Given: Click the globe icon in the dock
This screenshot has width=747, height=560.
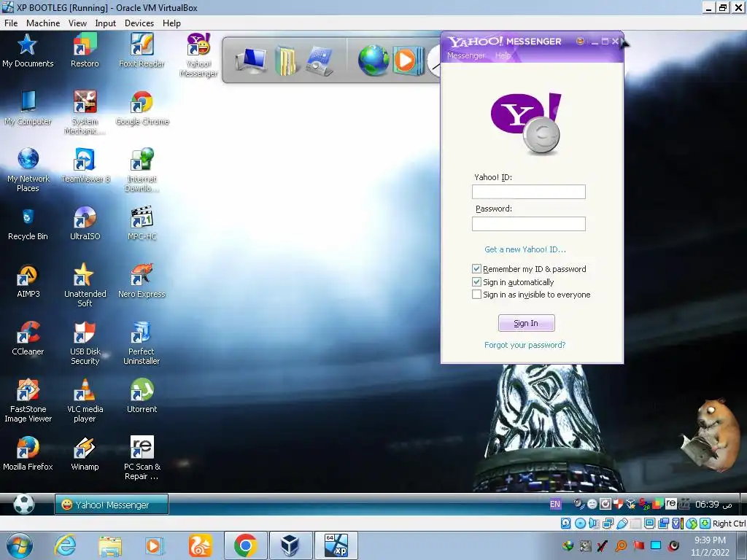Looking at the screenshot, I should [373, 61].
